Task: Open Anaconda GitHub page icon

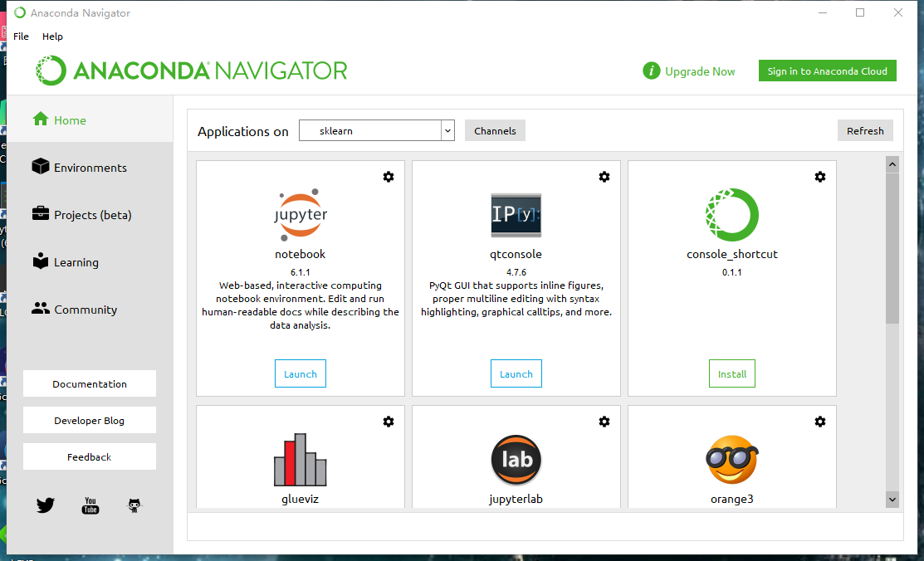Action: (x=134, y=505)
